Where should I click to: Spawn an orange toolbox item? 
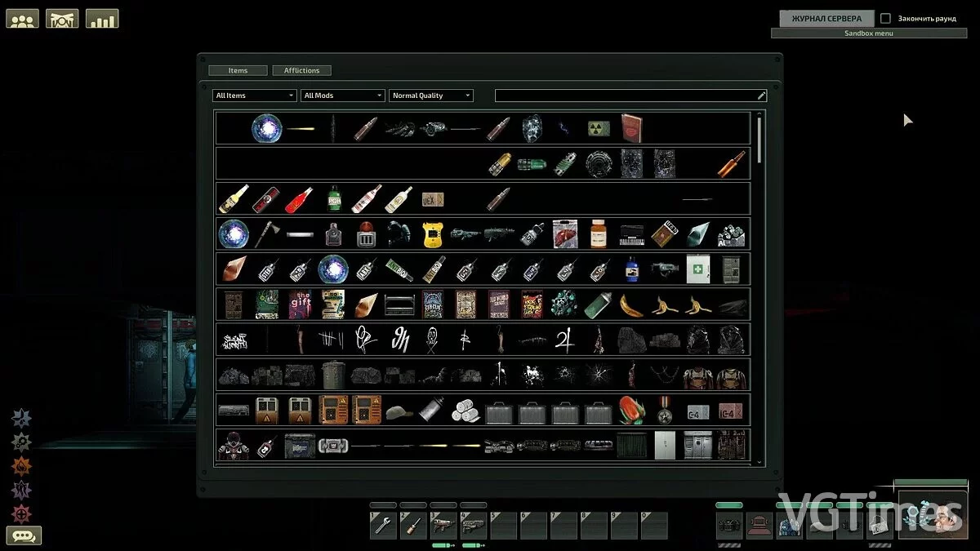tap(332, 410)
